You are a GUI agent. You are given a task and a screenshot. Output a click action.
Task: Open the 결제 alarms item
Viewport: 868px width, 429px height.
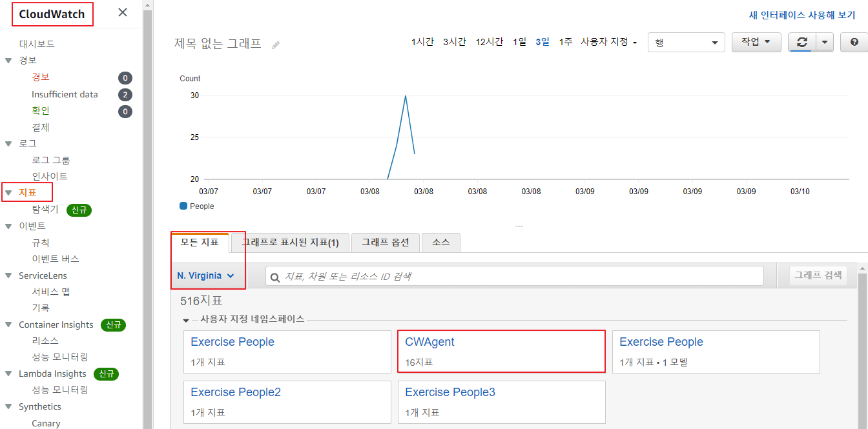(x=41, y=127)
